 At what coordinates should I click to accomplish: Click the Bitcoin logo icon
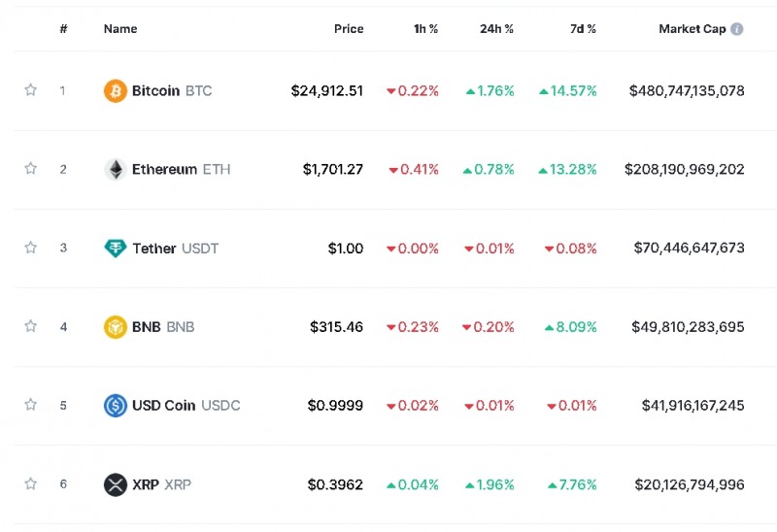point(115,91)
